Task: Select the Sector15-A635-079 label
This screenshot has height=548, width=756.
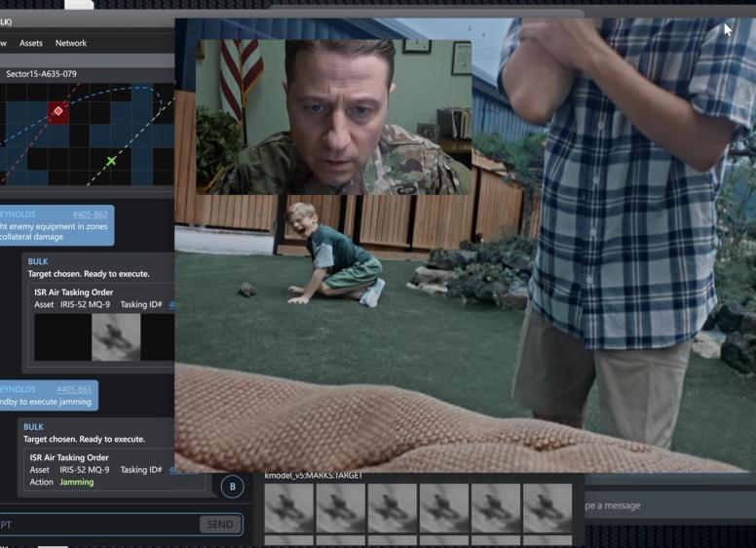Action: click(x=41, y=74)
